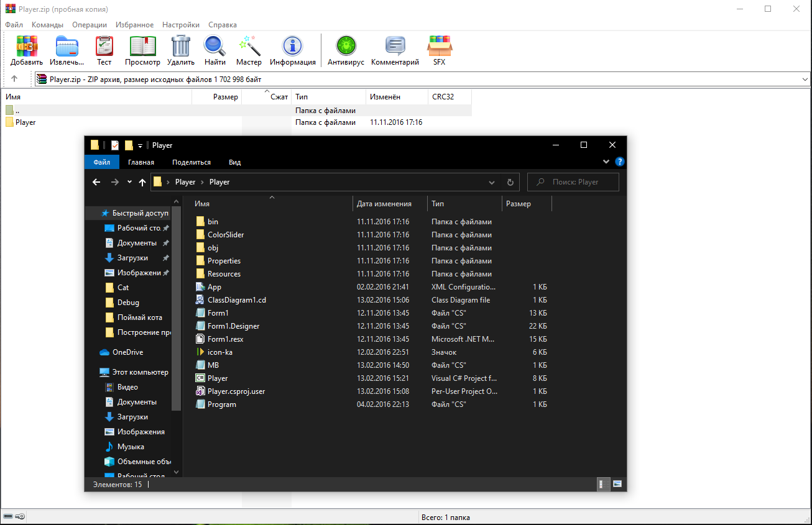Open the WinRAR archive path dropdown
The height and width of the screenshot is (525, 812).
805,80
